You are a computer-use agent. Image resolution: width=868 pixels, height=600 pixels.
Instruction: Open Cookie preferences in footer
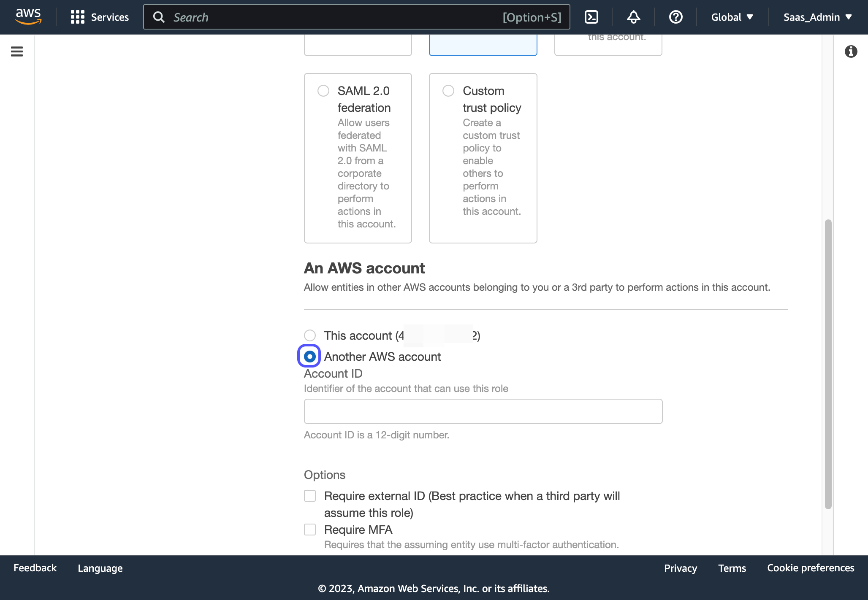click(810, 568)
